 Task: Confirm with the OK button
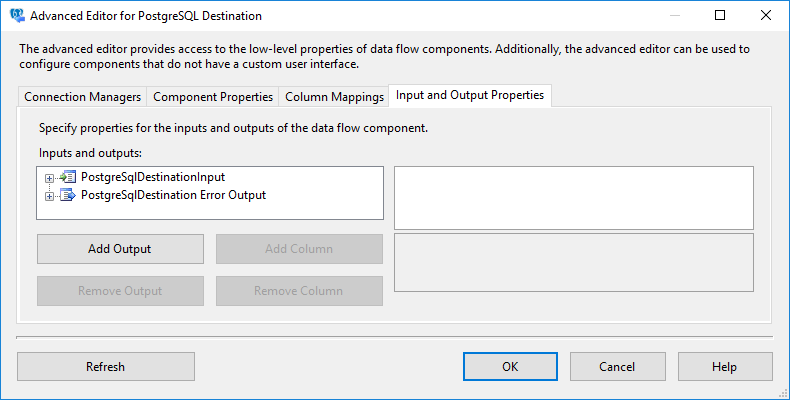click(x=510, y=367)
